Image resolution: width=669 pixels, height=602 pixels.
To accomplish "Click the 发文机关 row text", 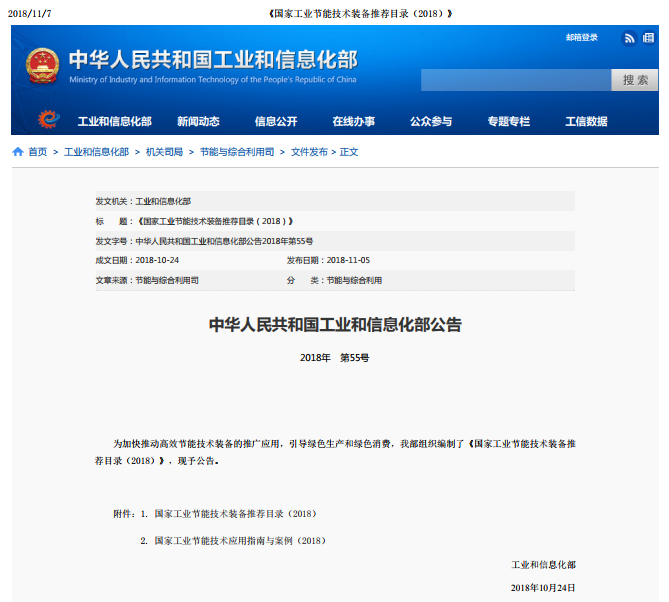I will point(143,201).
